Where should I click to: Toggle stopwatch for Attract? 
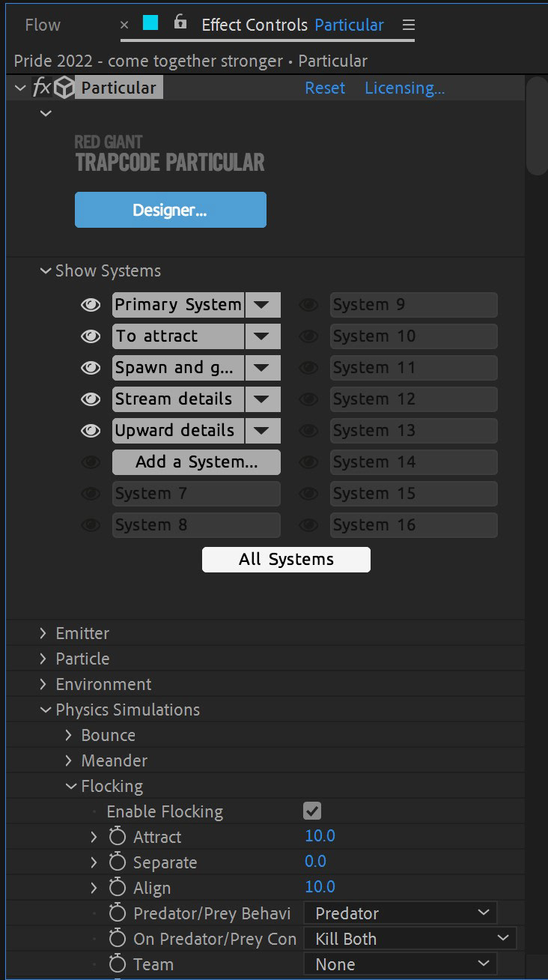click(x=118, y=837)
